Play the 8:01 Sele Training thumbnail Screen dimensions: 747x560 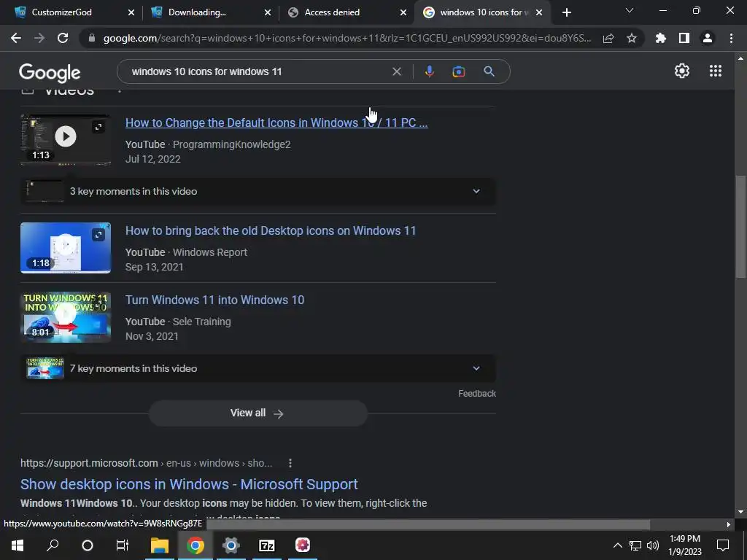(65, 314)
